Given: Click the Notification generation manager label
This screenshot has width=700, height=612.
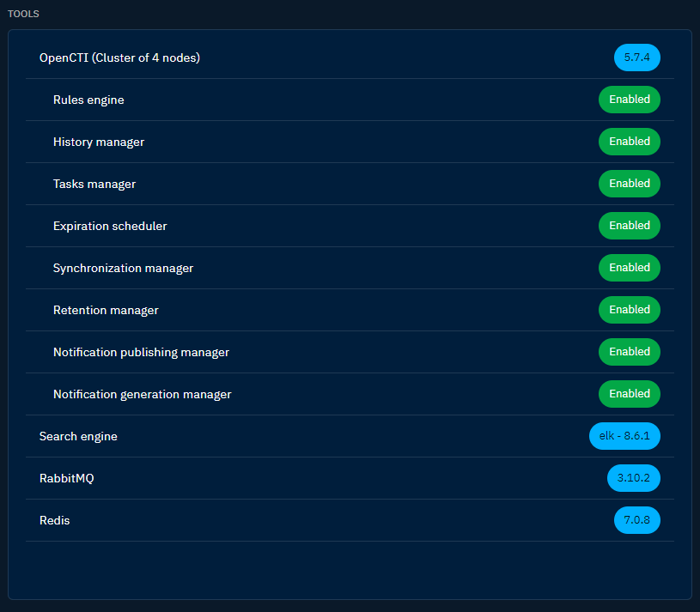Looking at the screenshot, I should pos(143,394).
